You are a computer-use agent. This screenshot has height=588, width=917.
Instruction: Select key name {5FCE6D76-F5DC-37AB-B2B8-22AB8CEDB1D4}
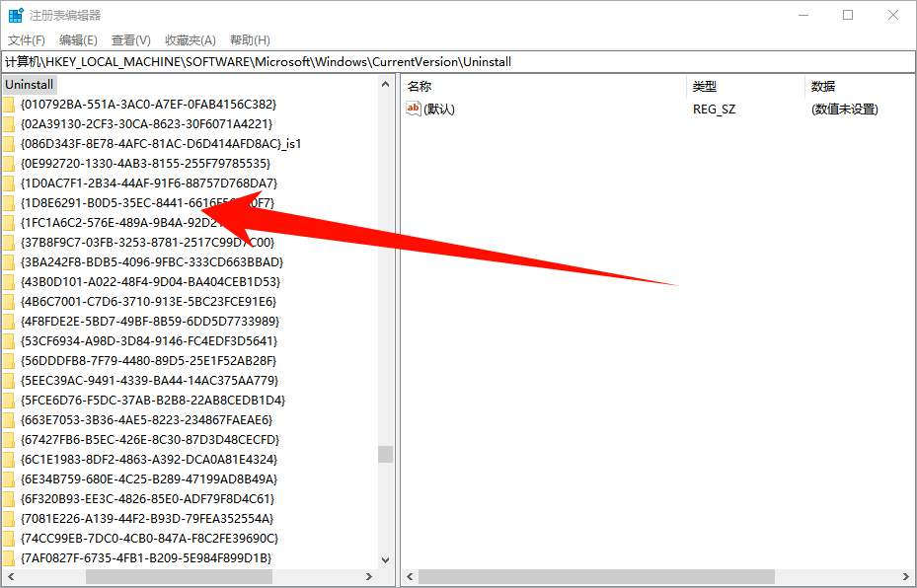coord(153,401)
